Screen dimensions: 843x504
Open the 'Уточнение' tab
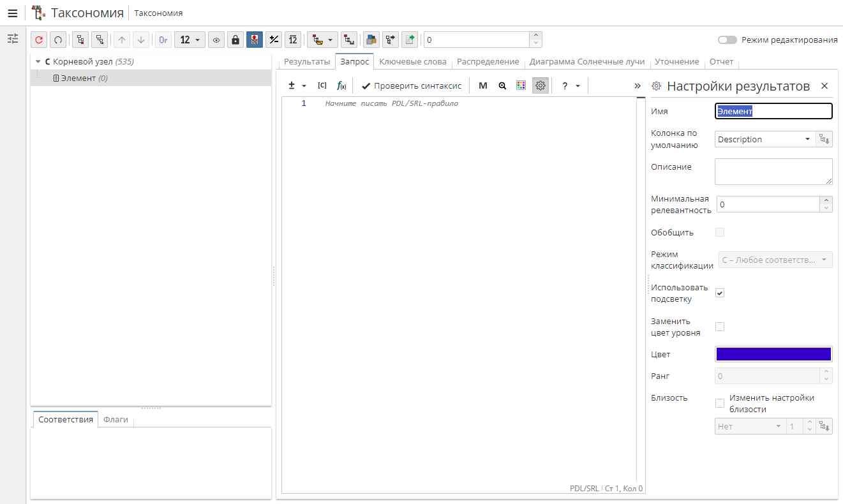pos(677,62)
